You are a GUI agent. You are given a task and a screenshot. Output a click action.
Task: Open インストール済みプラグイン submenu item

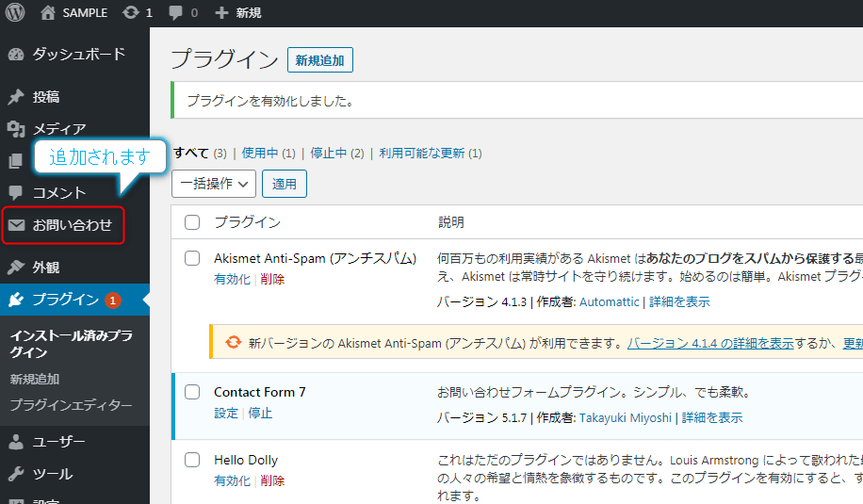pos(71,344)
